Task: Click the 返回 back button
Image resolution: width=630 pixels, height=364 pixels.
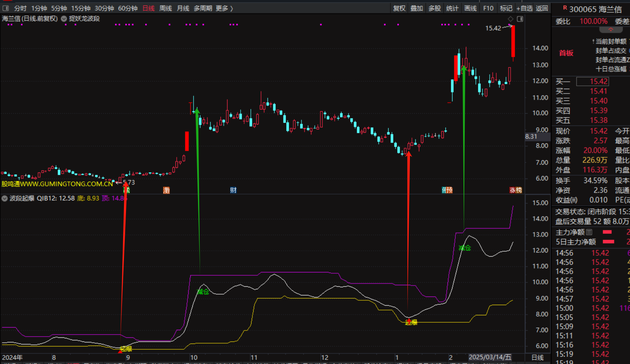Action: [x=542, y=8]
